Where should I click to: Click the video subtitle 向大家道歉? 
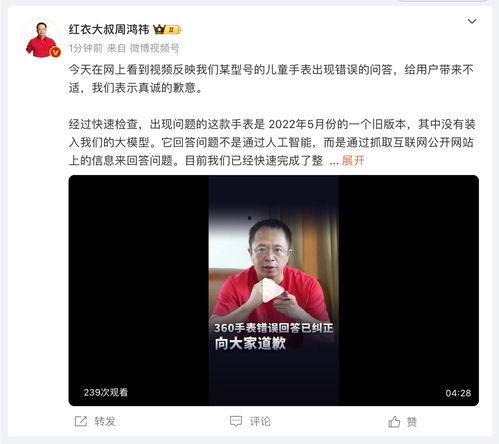(x=250, y=344)
